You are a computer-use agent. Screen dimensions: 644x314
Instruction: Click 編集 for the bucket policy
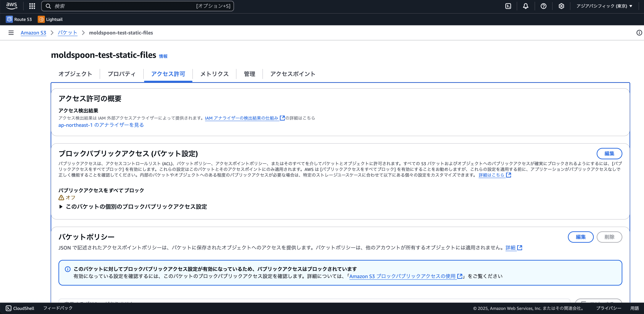[x=581, y=237]
